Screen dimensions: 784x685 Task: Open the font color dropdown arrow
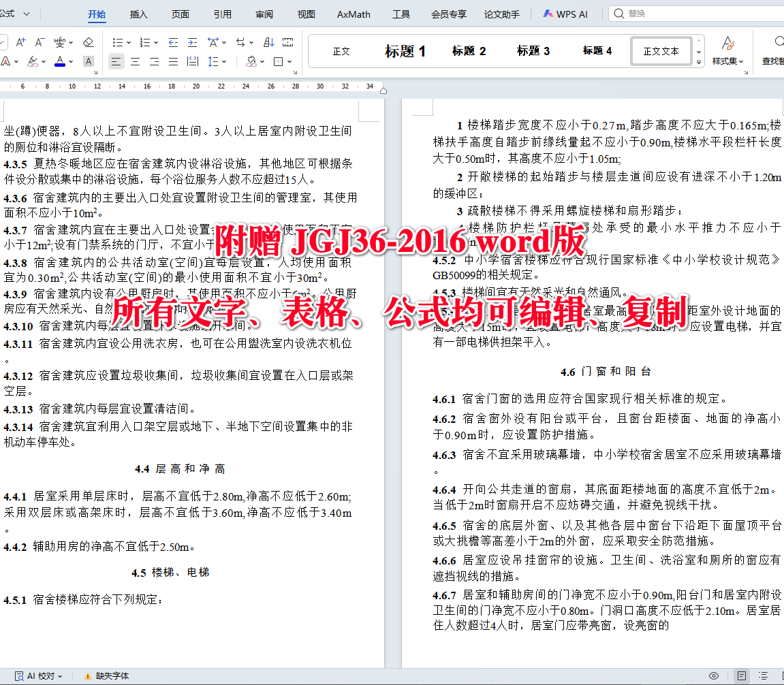point(71,61)
